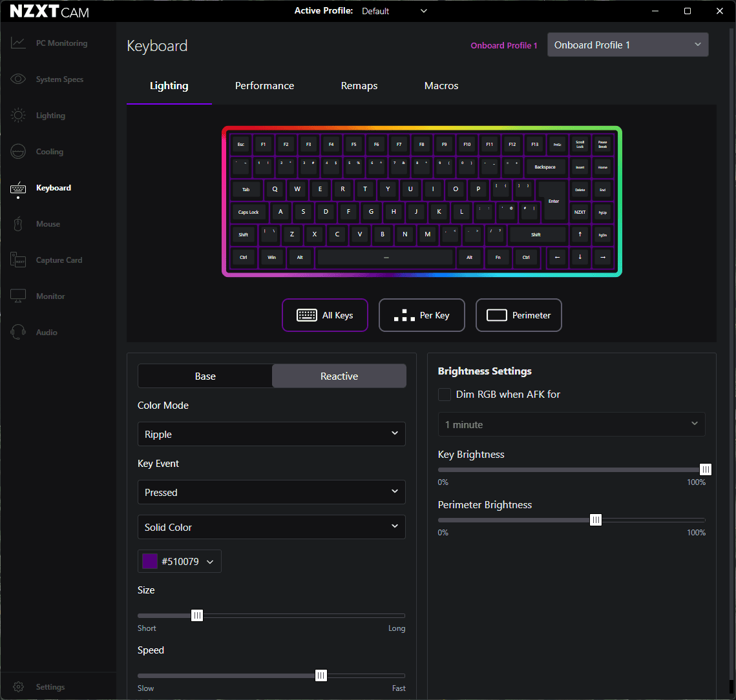Expand the Pressed key event dropdown
Image resolution: width=736 pixels, height=700 pixels.
coord(271,492)
